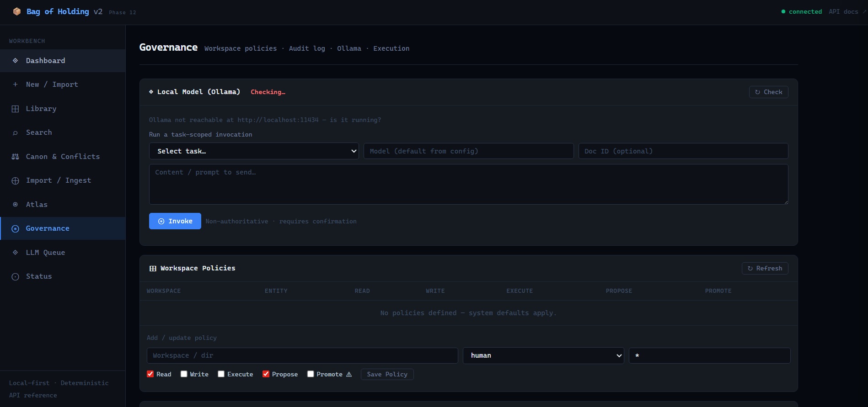Click the LLM Queue diamond icon
The height and width of the screenshot is (407, 868).
point(16,253)
